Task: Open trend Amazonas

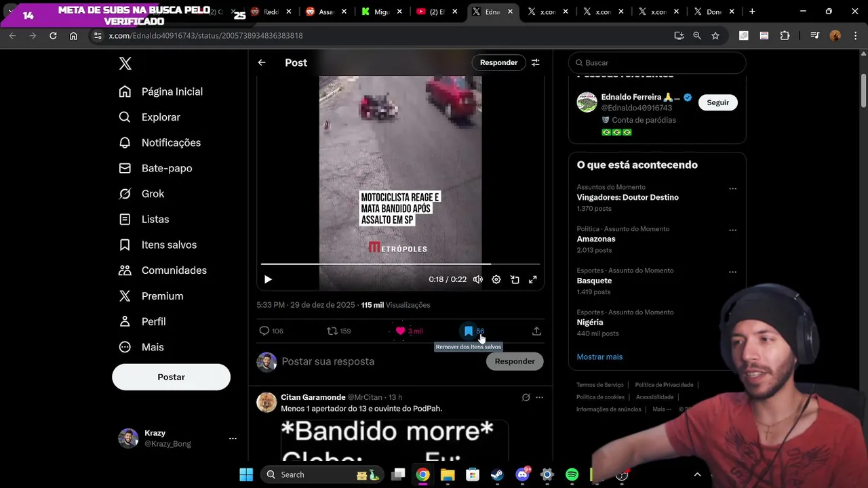Action: pos(596,239)
